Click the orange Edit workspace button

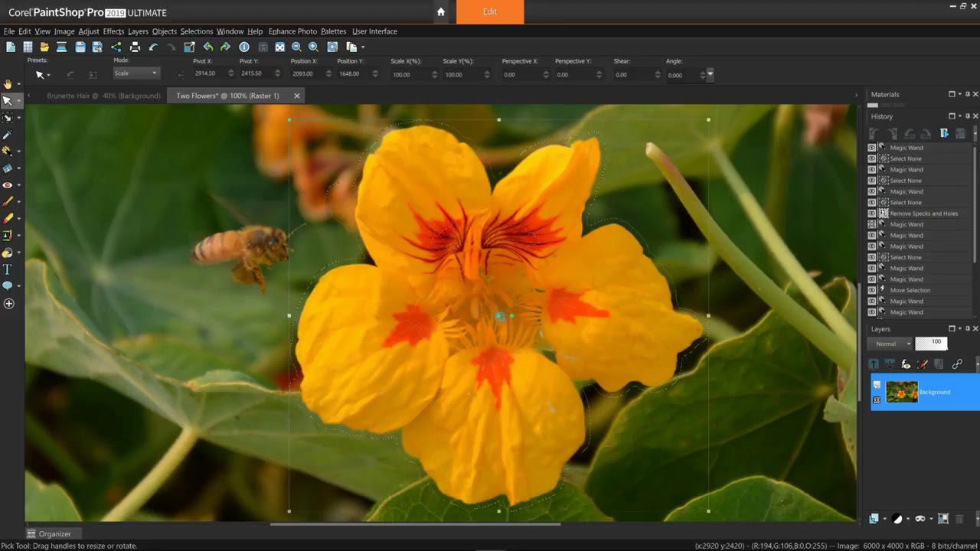[x=490, y=12]
